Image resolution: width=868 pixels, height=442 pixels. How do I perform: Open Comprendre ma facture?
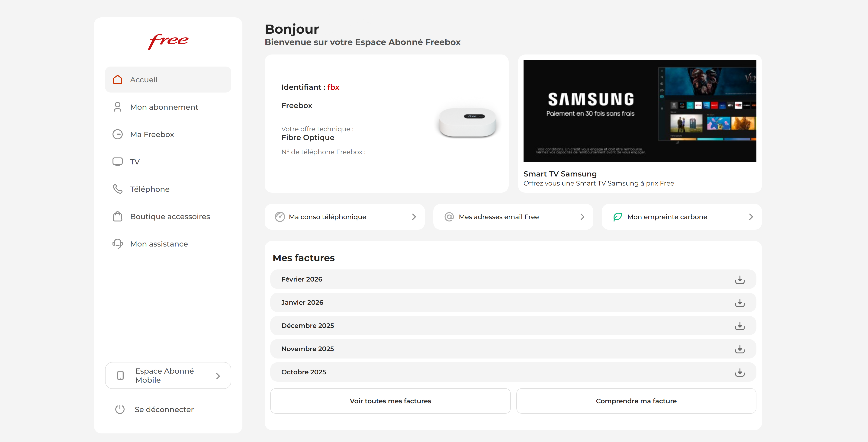point(636,401)
